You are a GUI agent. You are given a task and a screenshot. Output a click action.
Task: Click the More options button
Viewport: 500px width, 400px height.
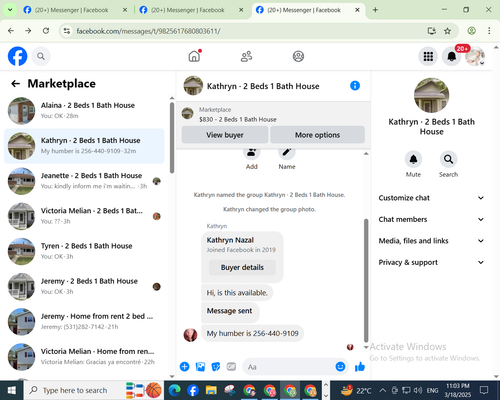click(x=317, y=135)
